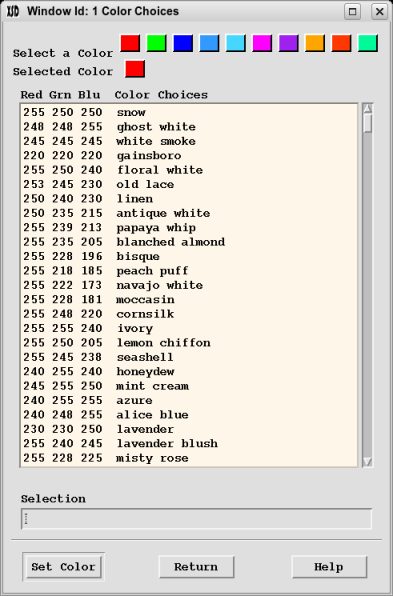Select the 'bisque' list entry
Image resolution: width=393 pixels, height=596 pixels.
click(x=189, y=257)
